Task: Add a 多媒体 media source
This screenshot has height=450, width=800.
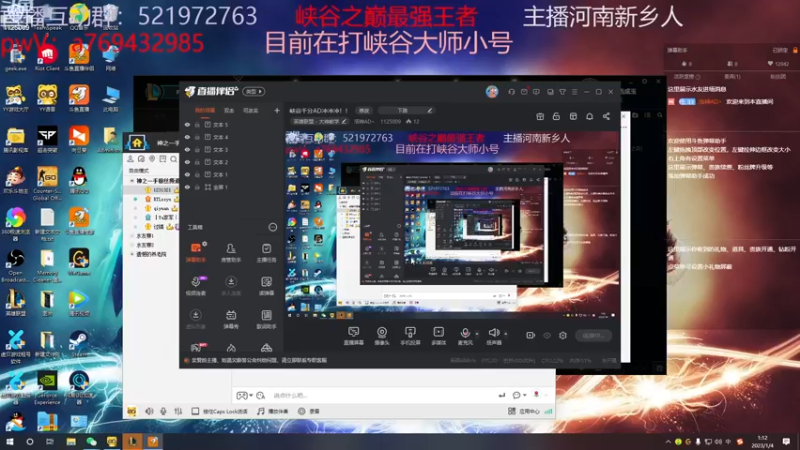Action: click(438, 336)
